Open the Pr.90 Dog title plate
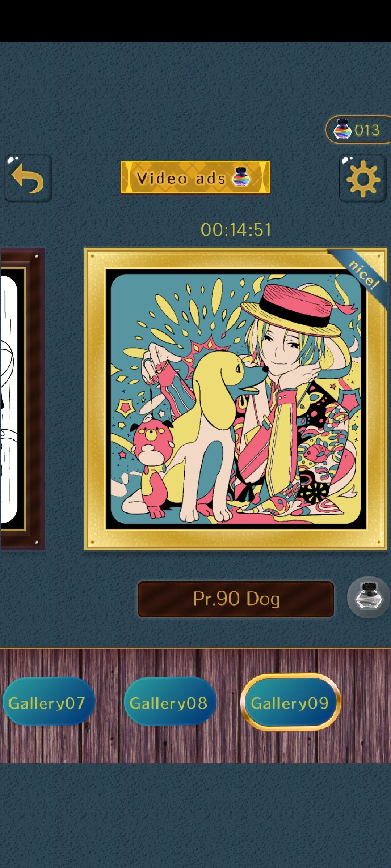 point(236,599)
